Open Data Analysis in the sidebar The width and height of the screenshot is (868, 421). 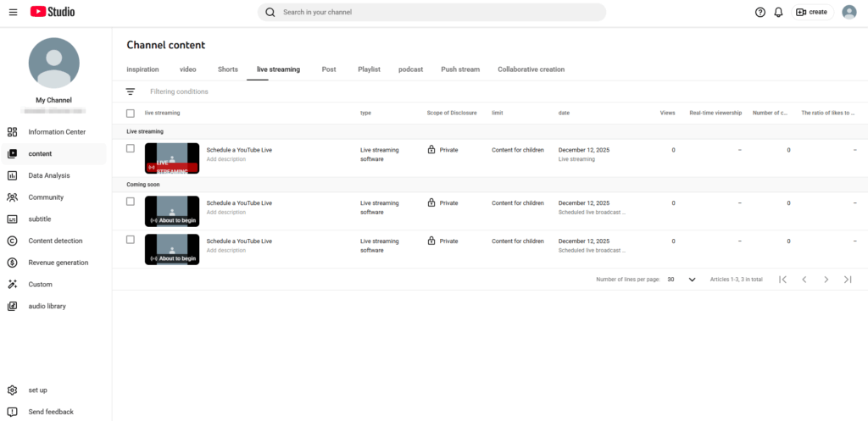(x=48, y=175)
